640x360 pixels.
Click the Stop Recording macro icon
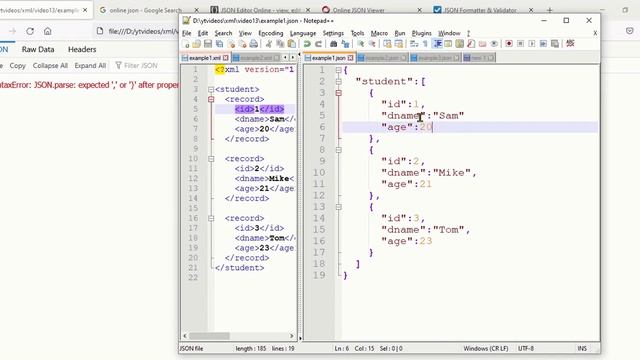click(x=520, y=44)
